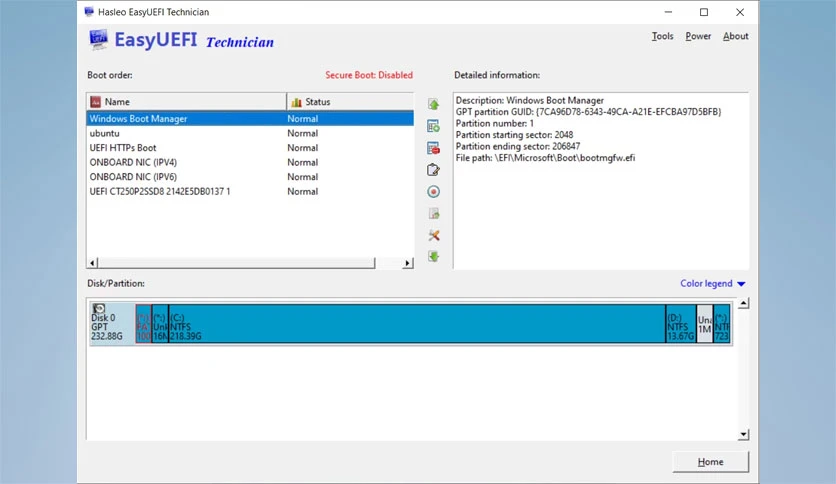The width and height of the screenshot is (836, 484).
Task: Move the boot entry down with the green down arrow
Action: pos(433,256)
